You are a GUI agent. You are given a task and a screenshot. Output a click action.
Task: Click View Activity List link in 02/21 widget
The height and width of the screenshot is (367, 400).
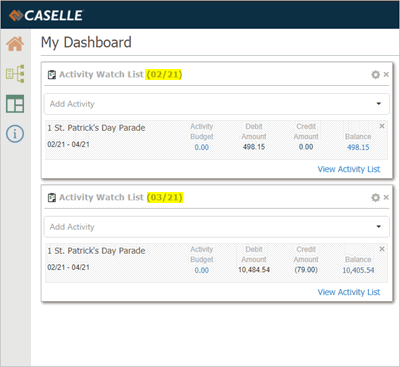349,169
